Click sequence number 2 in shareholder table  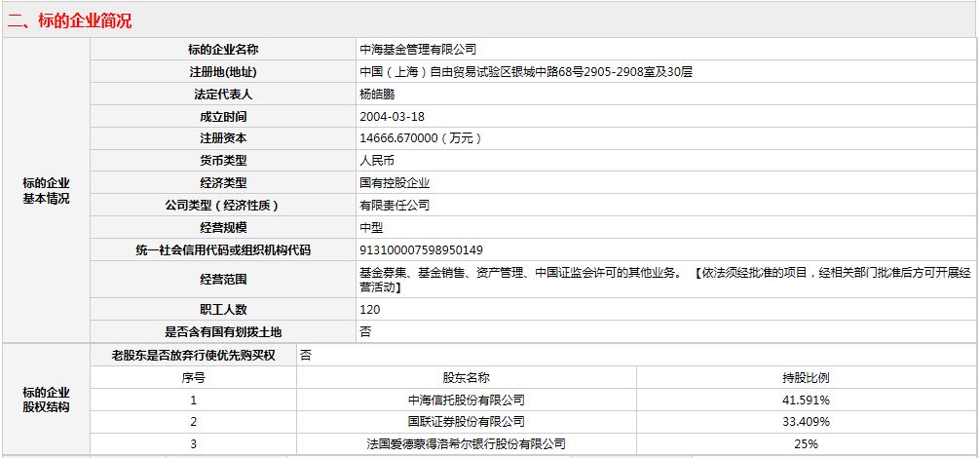point(194,422)
